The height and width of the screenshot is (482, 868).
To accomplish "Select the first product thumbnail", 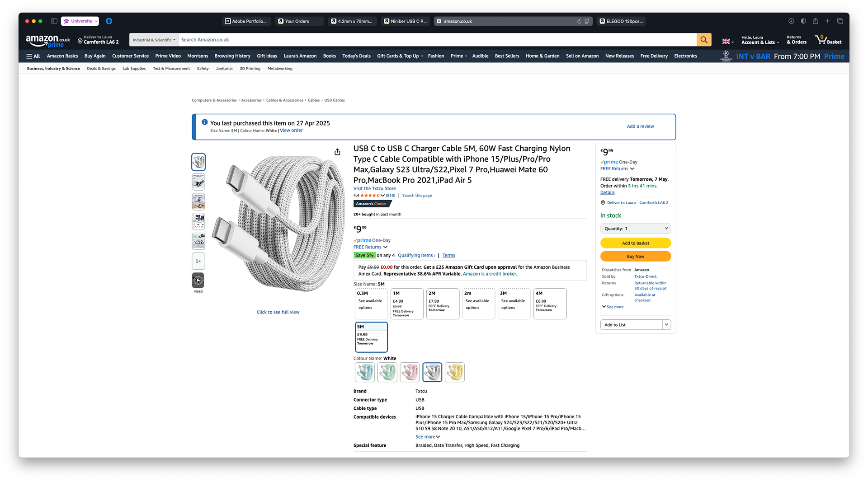I will [x=198, y=162].
